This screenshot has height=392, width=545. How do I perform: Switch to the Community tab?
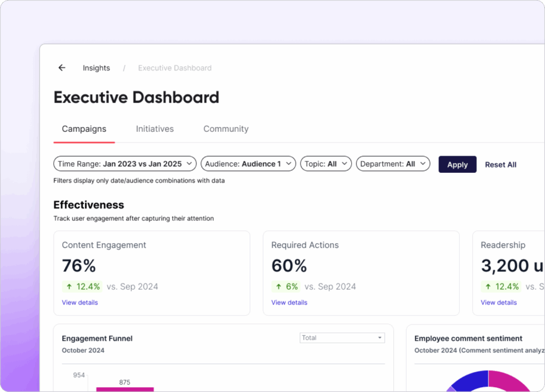pos(226,129)
